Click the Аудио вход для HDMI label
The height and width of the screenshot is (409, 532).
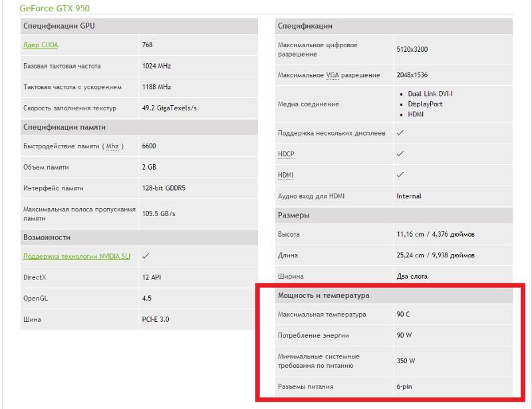pyautogui.click(x=311, y=196)
